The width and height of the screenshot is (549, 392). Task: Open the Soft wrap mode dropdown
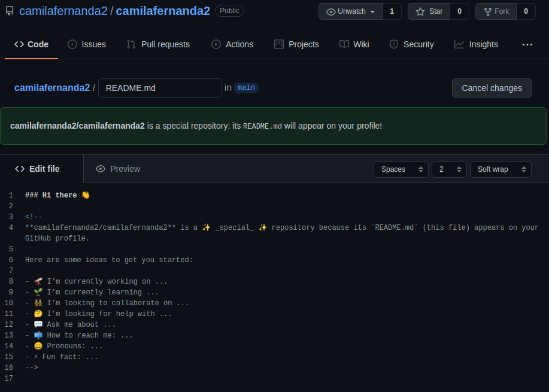501,169
